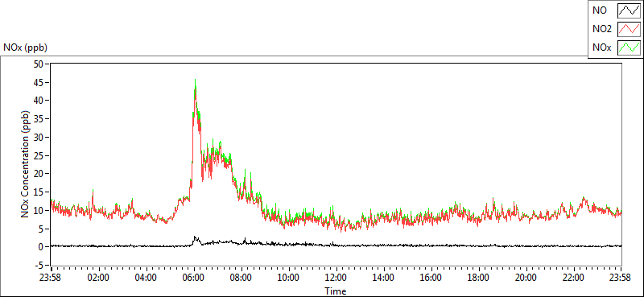644x297 pixels.
Task: Click the 16:00 time tick label
Action: (x=431, y=278)
